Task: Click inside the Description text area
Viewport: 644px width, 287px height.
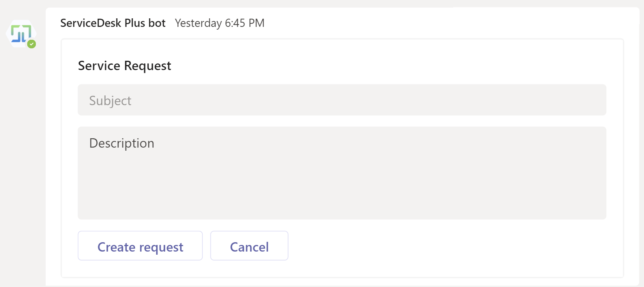Action: pyautogui.click(x=341, y=173)
